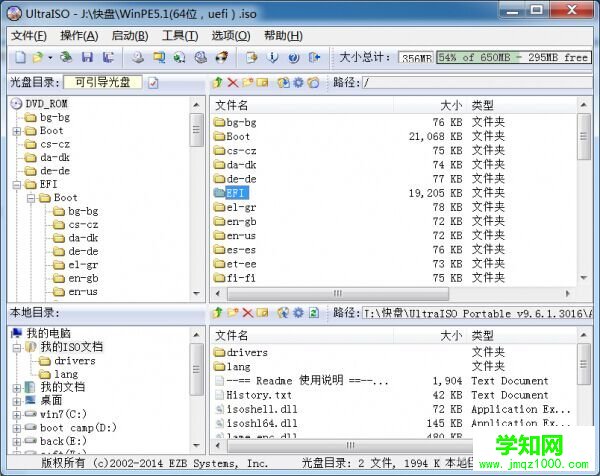This screenshot has width=600, height=476.
Task: Expand the boot camp(D:) drive node
Action: click(x=16, y=428)
